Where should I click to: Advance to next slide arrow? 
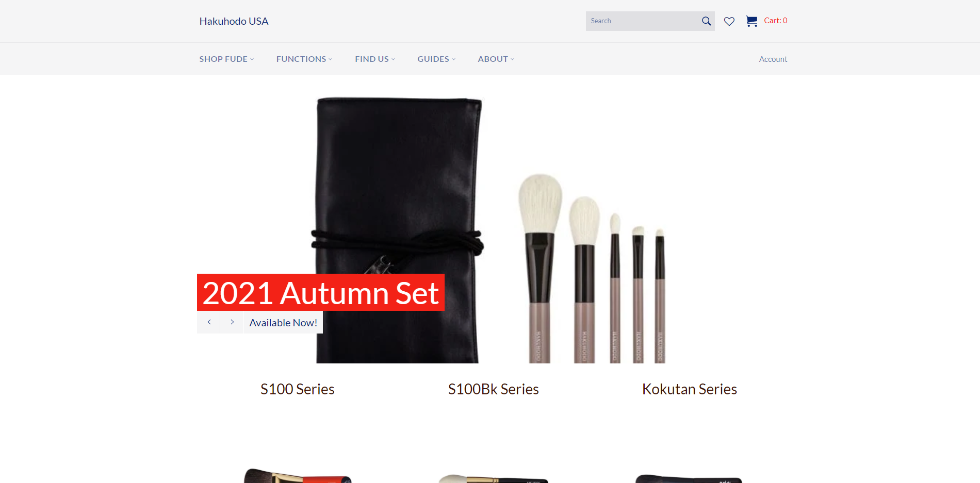click(x=232, y=322)
